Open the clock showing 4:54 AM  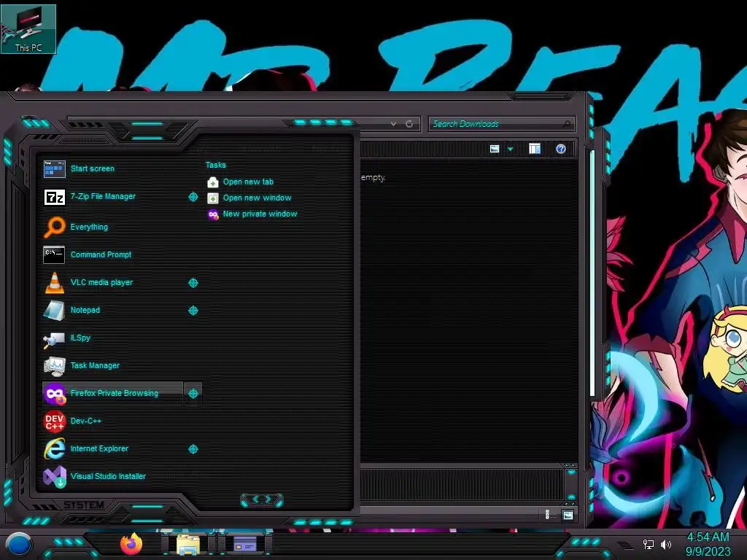[x=708, y=537]
